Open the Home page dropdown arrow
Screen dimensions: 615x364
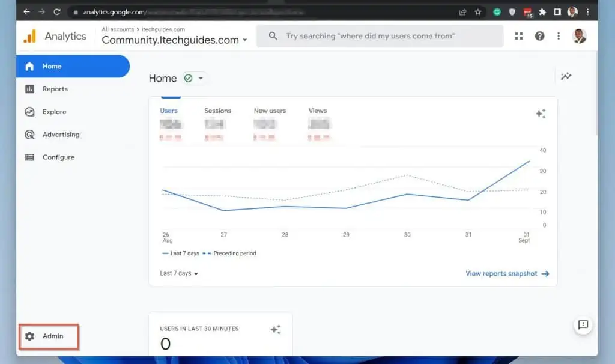coord(199,78)
